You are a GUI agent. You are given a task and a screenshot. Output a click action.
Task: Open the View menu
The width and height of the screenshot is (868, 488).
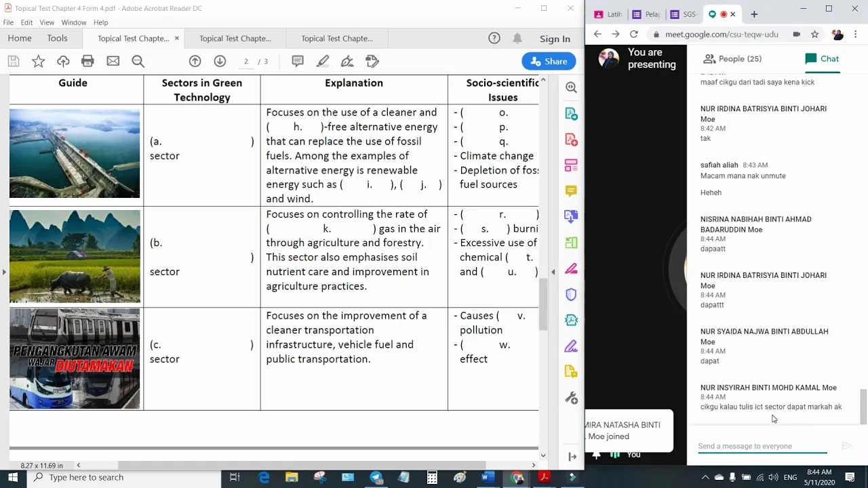[x=47, y=22]
